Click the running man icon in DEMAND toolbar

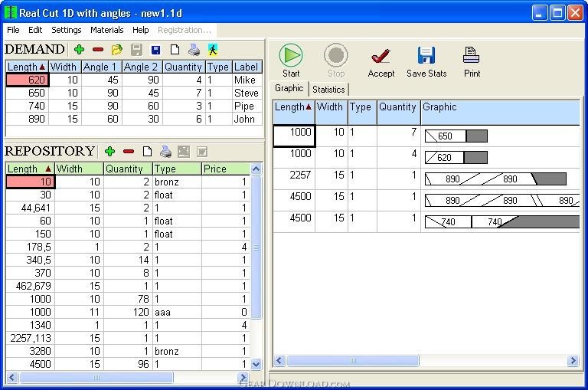[x=213, y=50]
